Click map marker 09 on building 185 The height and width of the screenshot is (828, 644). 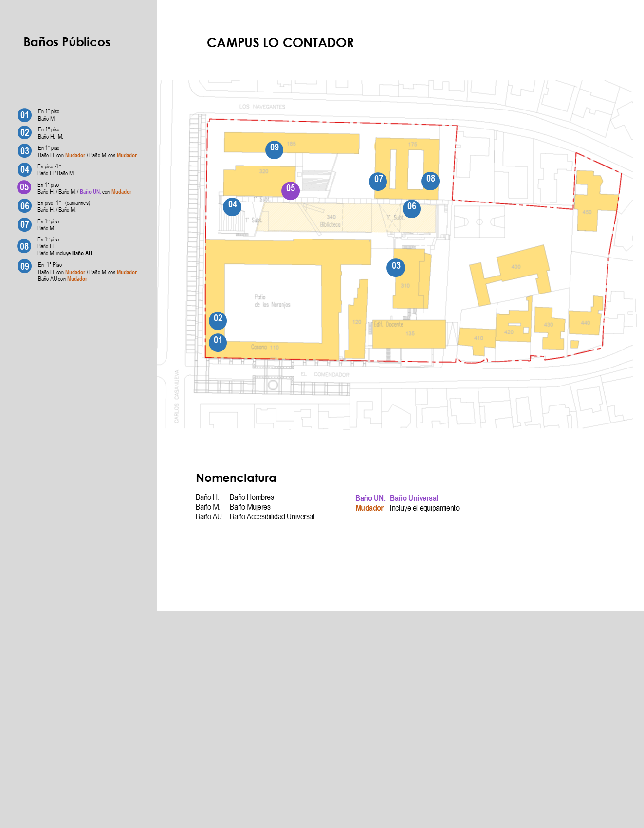click(x=274, y=149)
